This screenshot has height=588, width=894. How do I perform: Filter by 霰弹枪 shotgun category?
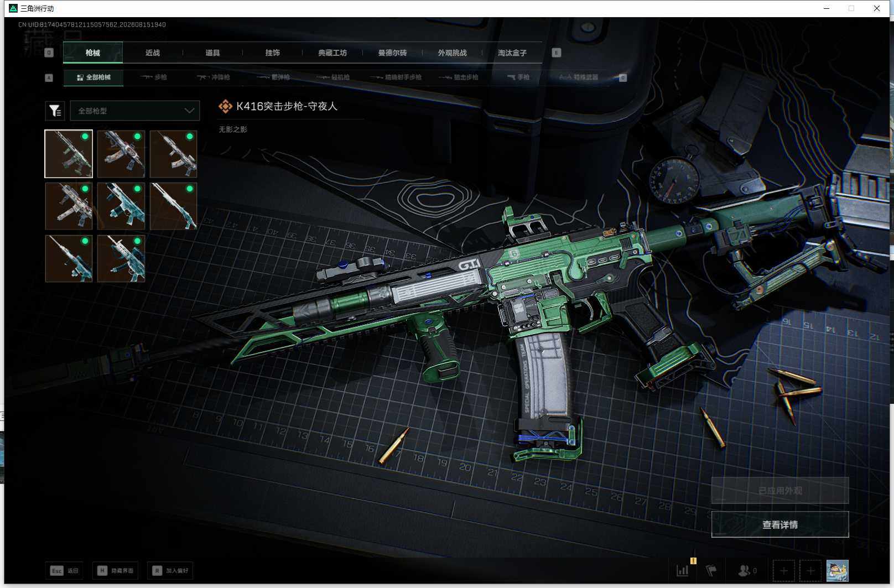point(273,77)
